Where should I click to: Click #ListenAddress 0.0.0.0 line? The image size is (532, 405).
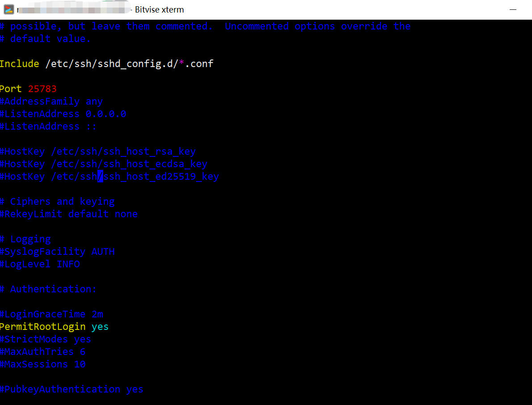[x=63, y=114]
